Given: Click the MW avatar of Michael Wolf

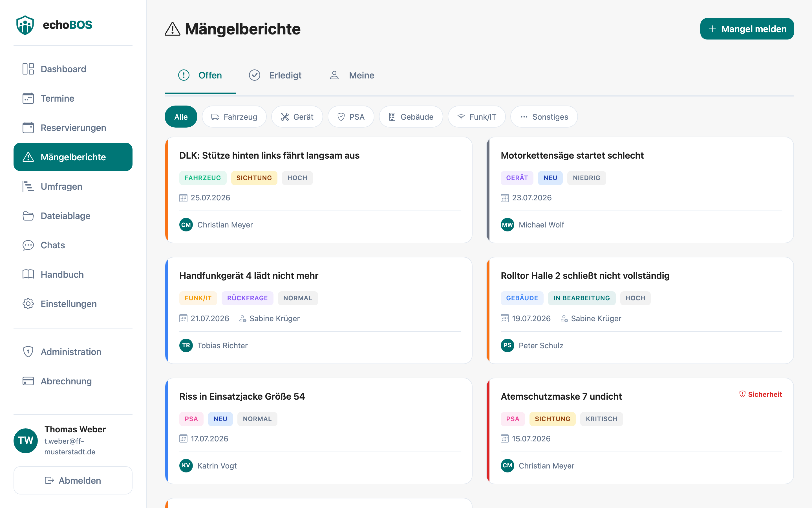Looking at the screenshot, I should tap(507, 225).
